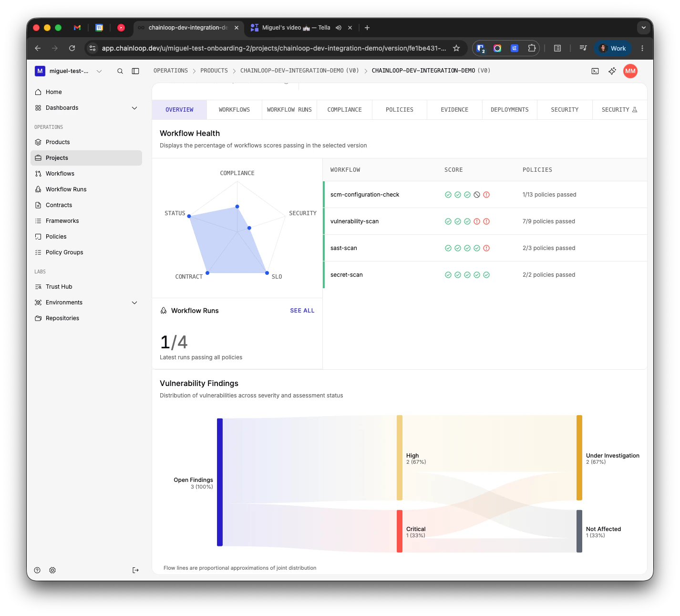The image size is (680, 616).
Task: Open Policy Groups in the sidebar
Action: point(86,252)
